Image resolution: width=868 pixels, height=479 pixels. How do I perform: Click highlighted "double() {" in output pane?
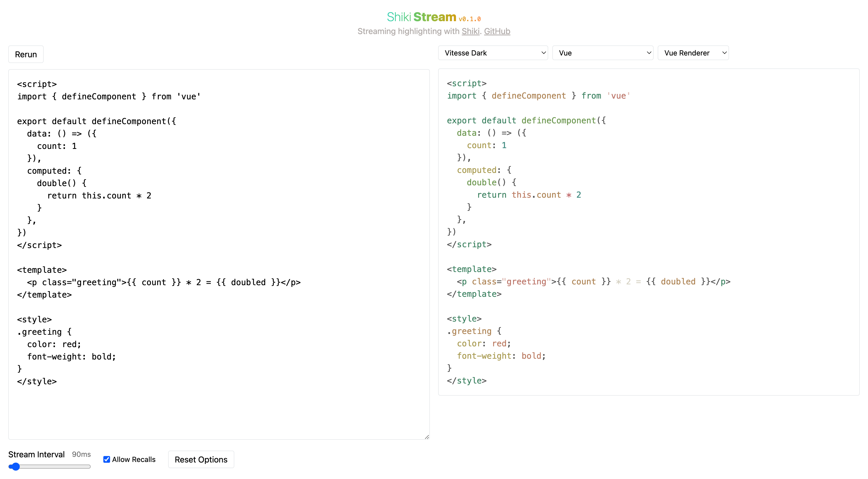point(492,182)
